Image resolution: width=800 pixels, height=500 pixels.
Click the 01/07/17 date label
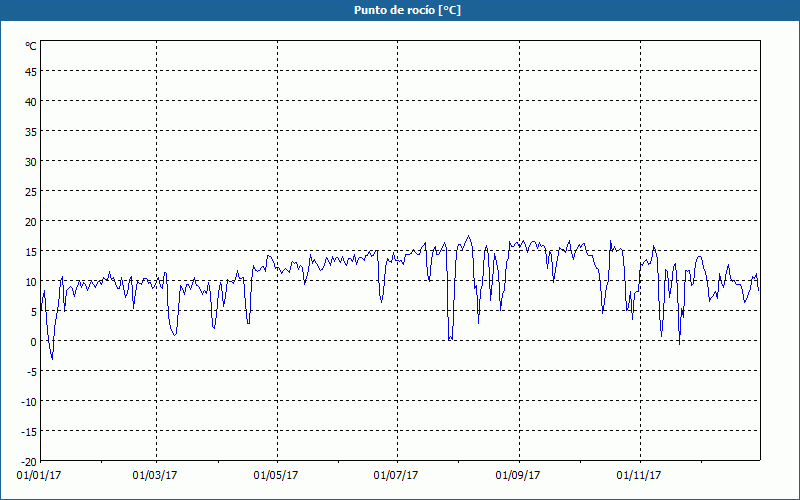396,476
